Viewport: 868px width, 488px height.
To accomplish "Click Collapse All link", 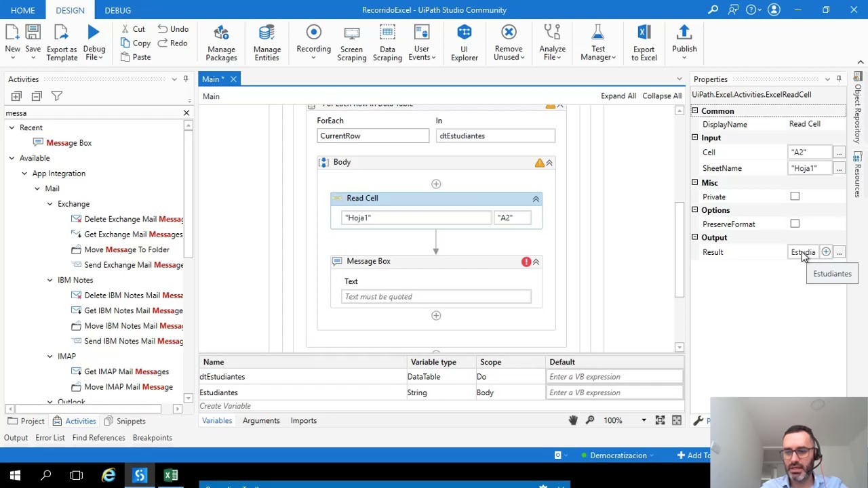I will point(662,96).
